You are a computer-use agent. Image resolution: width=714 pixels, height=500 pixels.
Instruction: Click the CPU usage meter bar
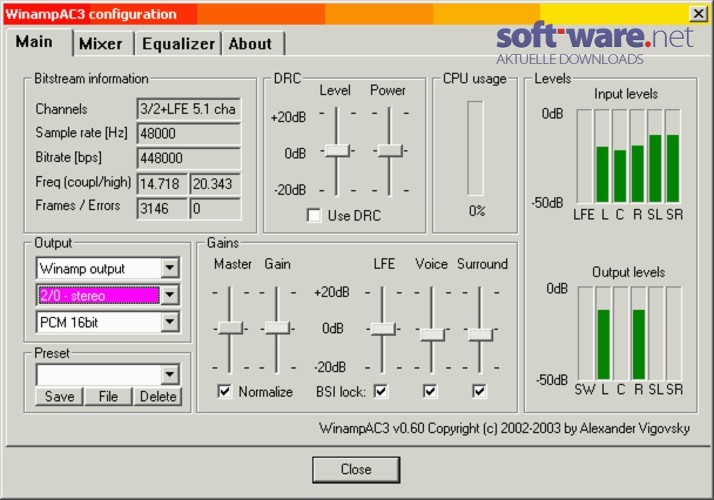[475, 148]
